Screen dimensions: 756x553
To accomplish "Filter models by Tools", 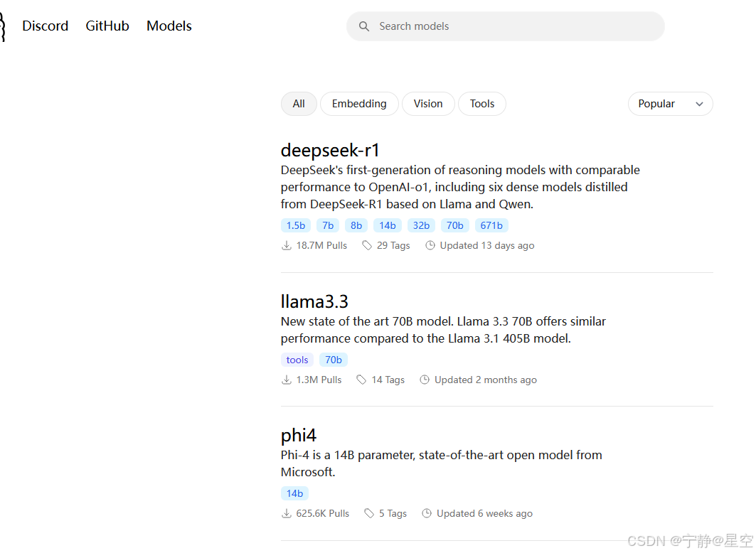I will point(482,104).
